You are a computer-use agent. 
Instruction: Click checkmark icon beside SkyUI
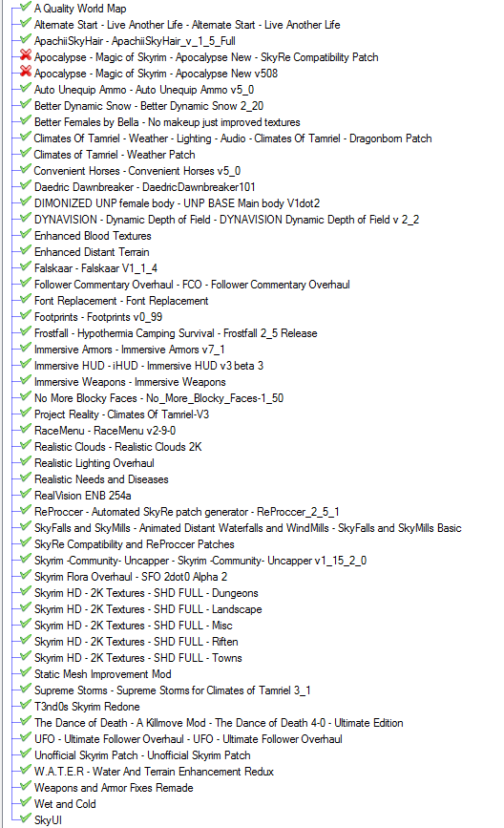[x=26, y=818]
